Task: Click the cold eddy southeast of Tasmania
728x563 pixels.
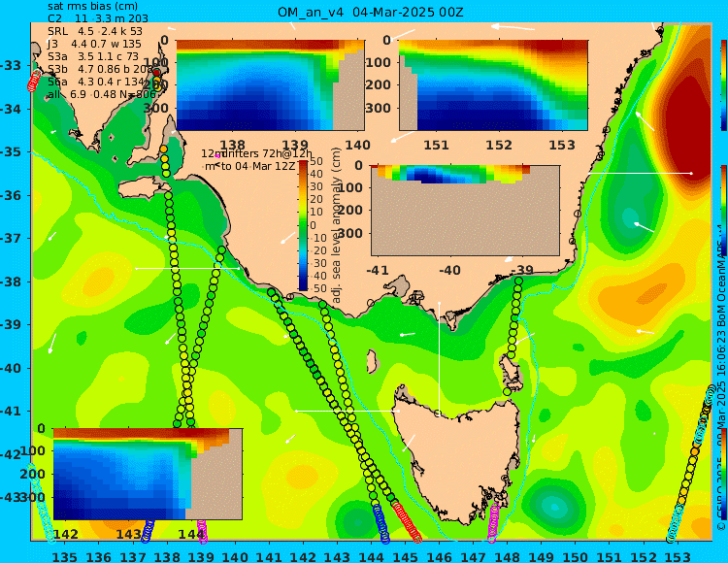Action: click(x=552, y=506)
